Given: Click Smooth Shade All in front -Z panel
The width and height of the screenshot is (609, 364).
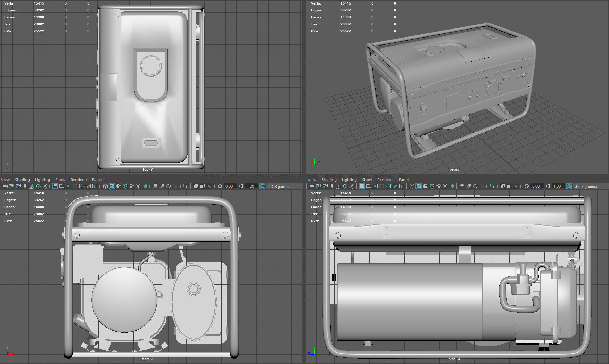Looking at the screenshot, I should pyautogui.click(x=112, y=186).
